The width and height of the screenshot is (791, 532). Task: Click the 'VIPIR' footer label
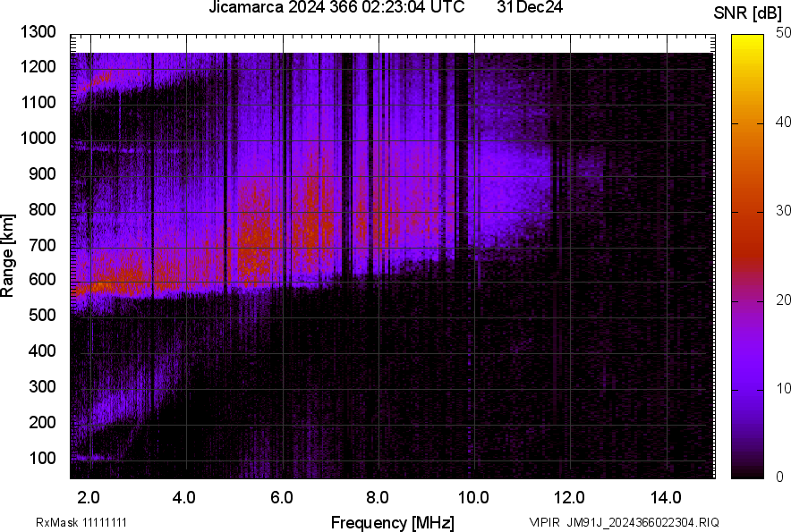545,522
